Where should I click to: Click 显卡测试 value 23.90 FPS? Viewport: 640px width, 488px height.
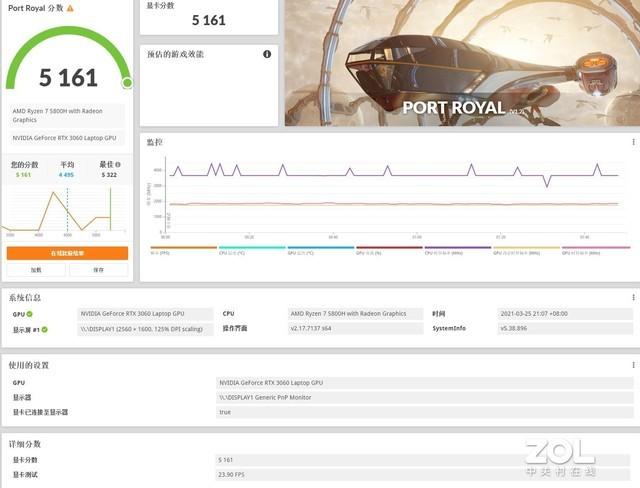pyautogui.click(x=424, y=475)
